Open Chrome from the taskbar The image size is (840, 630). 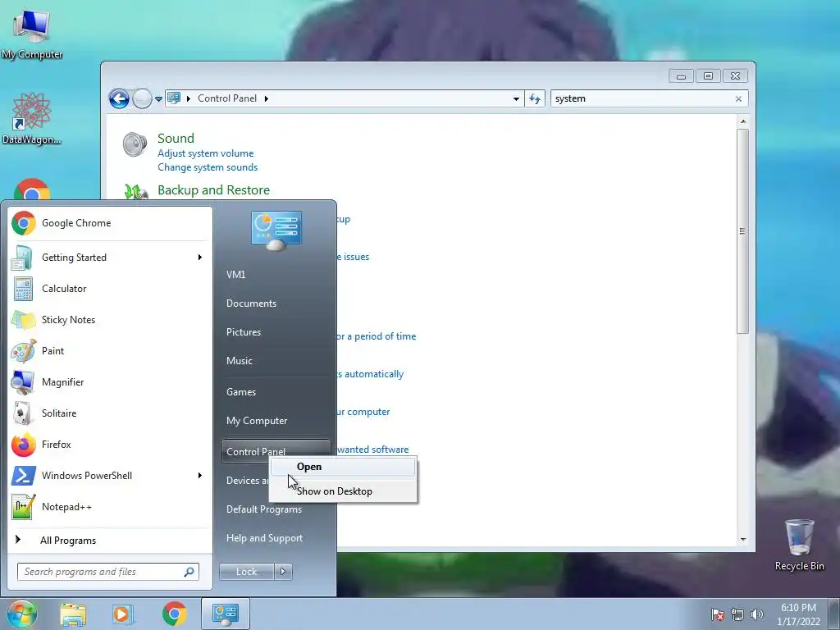pos(174,614)
